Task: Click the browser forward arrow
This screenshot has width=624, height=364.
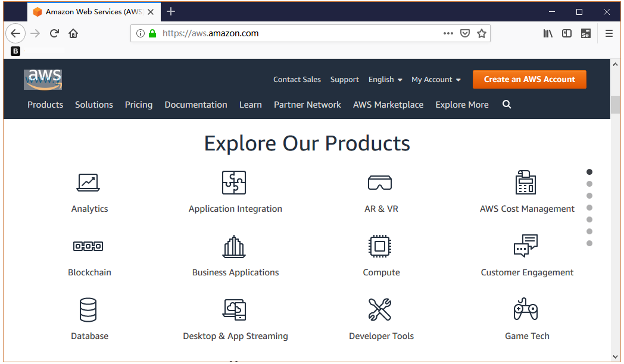Action: (35, 33)
